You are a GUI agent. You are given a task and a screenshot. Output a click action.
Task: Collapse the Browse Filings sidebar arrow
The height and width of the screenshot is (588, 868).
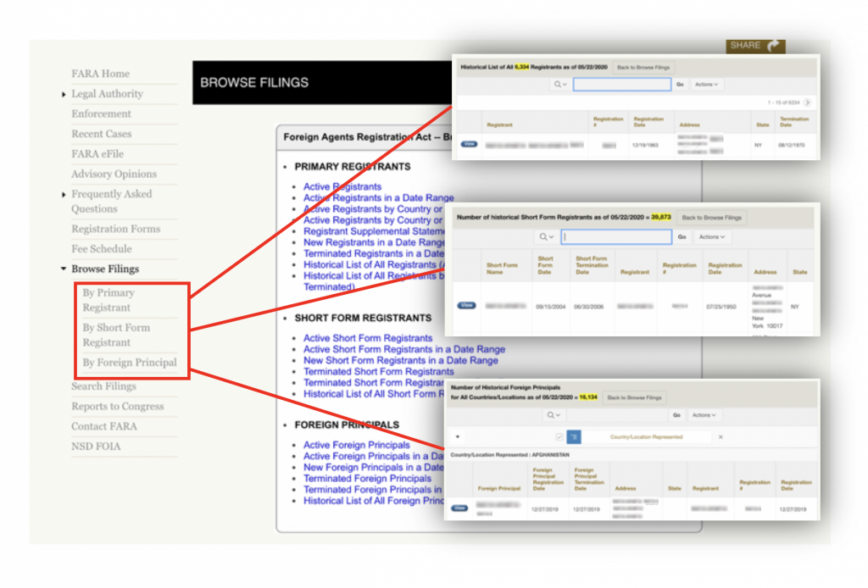tap(64, 269)
